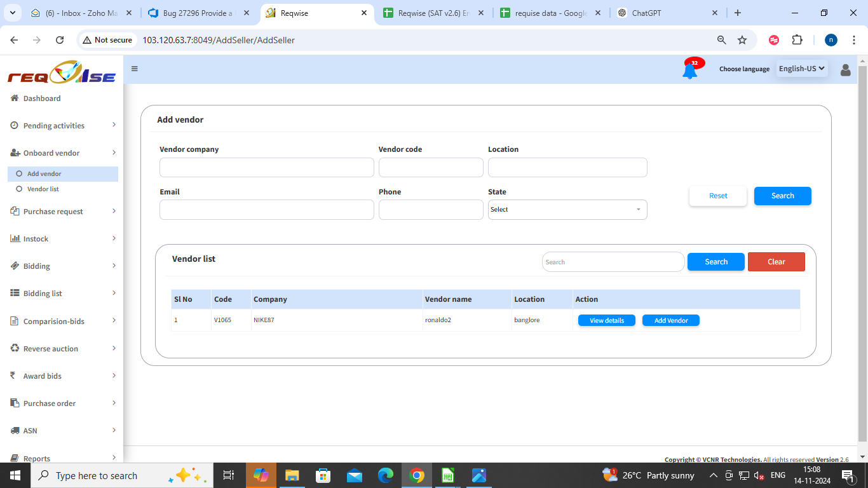
Task: Click the Reset button
Action: pos(718,196)
